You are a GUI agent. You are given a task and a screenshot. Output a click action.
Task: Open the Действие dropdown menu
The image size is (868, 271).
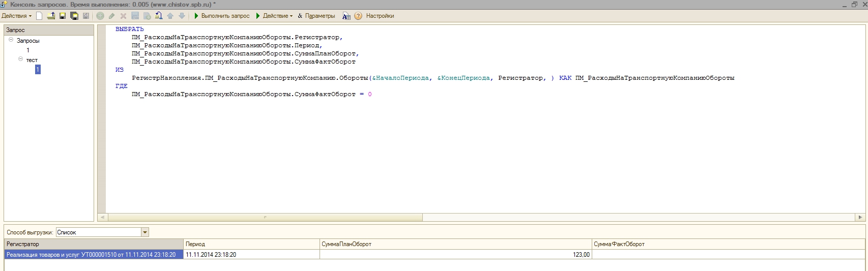point(275,16)
